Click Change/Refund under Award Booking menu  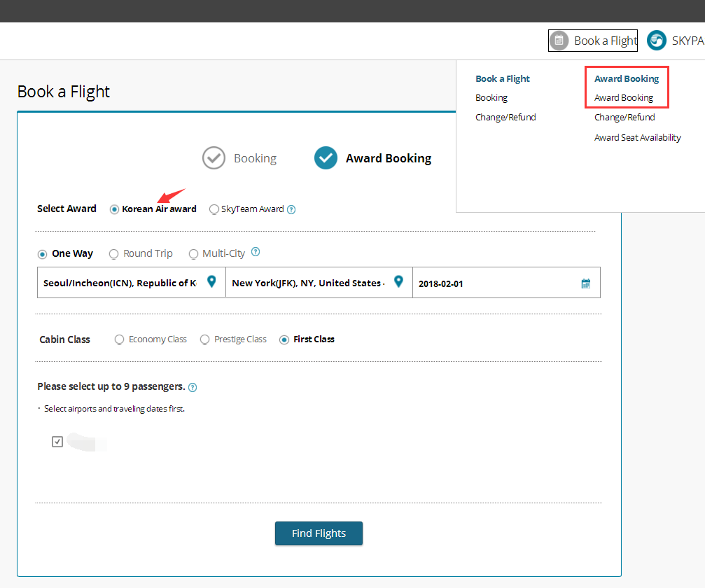(624, 118)
